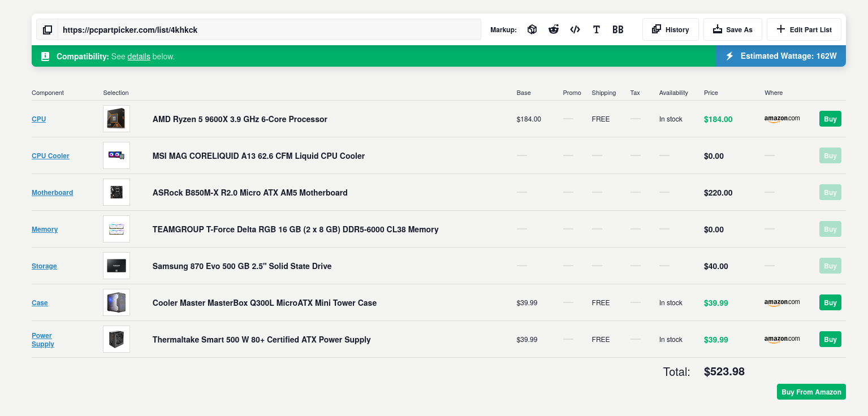
Task: Click the compatibility notes icon
Action: click(46, 57)
